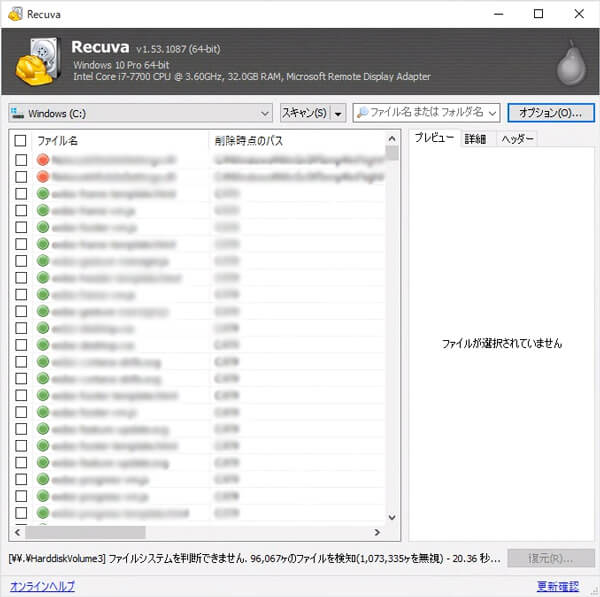600x597 pixels.
Task: Open the Windows (C:) drive dropdown
Action: coord(140,113)
